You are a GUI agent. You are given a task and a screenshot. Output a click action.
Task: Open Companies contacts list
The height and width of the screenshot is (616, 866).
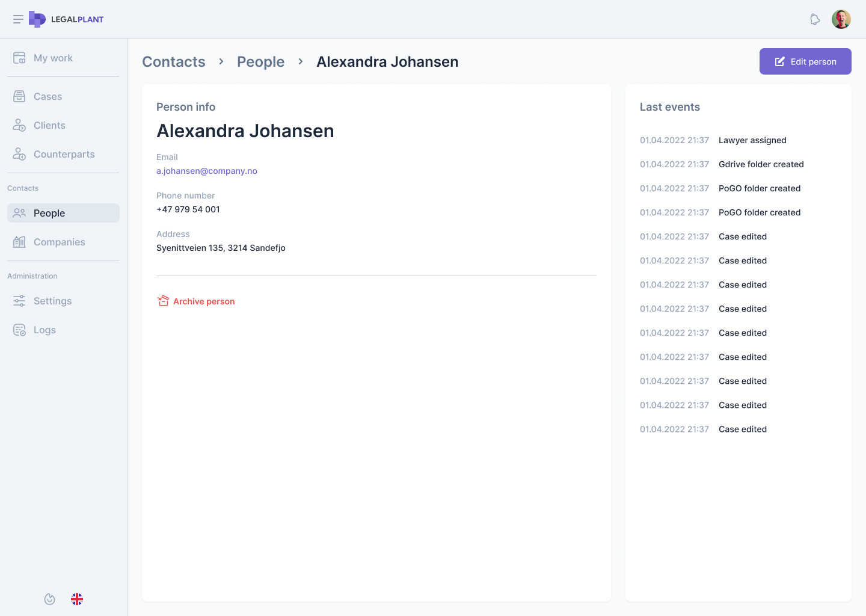coord(59,242)
